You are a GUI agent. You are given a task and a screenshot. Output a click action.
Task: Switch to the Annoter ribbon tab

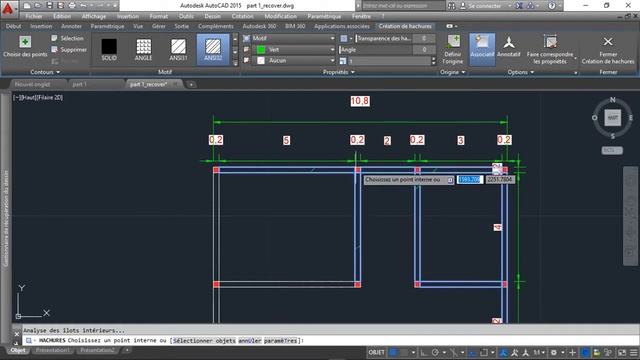(71, 26)
